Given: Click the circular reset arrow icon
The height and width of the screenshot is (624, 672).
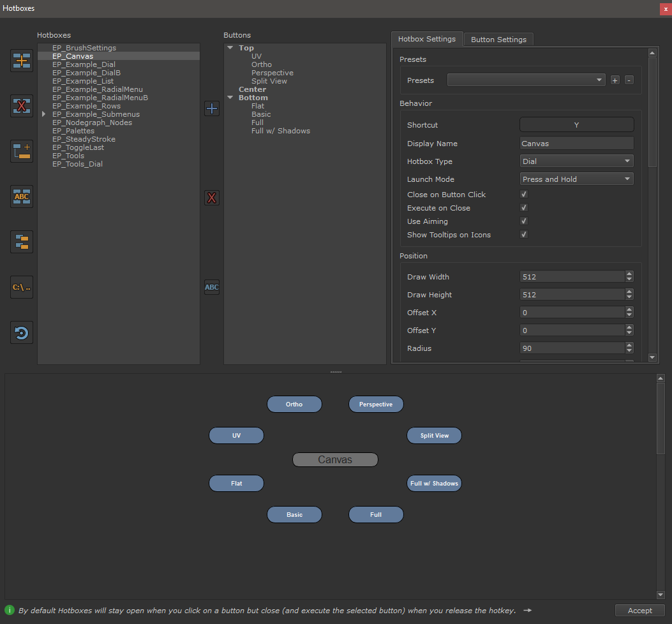Looking at the screenshot, I should (22, 332).
